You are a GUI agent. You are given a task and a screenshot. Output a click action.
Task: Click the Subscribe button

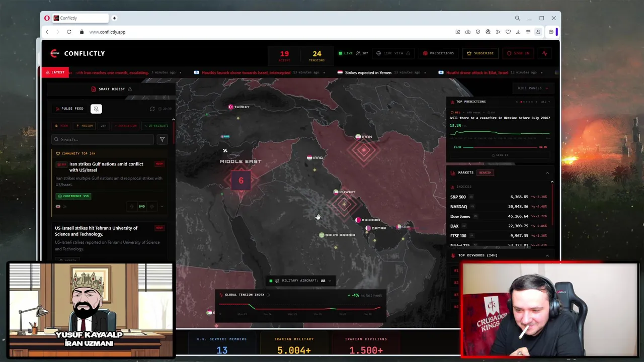(x=480, y=53)
